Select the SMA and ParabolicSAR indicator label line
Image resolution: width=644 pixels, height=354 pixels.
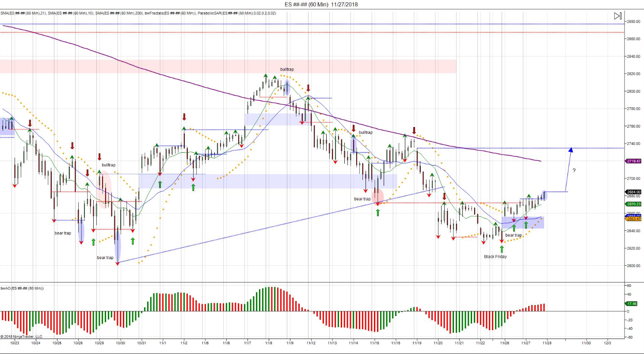138,13
